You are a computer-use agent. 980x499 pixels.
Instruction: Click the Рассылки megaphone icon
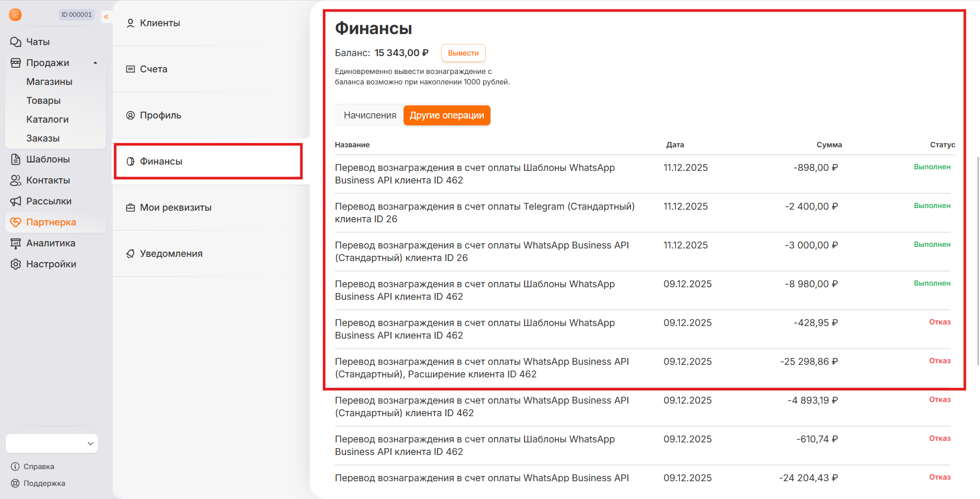pos(16,201)
